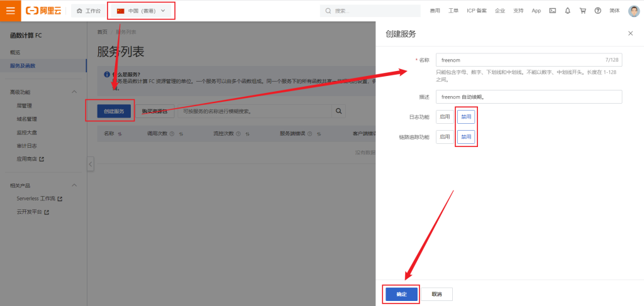Open notifications bell icon

tap(568, 11)
